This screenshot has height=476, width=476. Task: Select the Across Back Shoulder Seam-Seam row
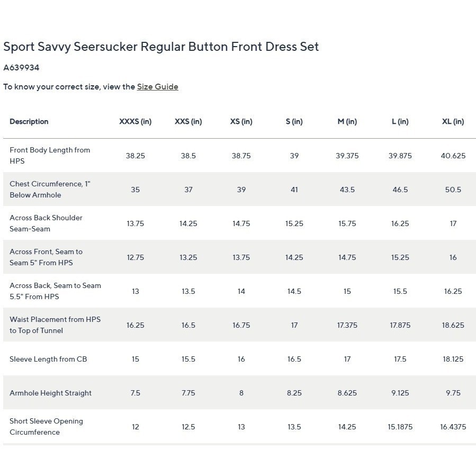point(239,223)
